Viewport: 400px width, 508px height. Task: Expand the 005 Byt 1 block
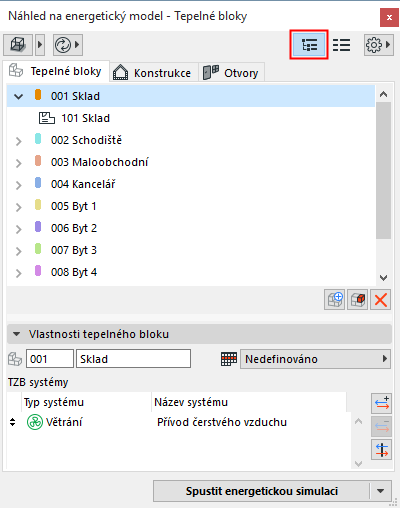coord(19,207)
